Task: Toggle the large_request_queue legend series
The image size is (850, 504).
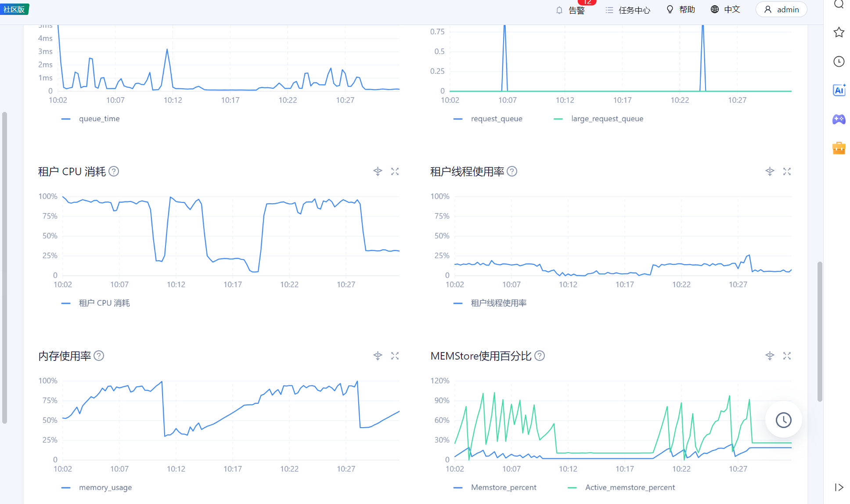Action: click(x=598, y=119)
